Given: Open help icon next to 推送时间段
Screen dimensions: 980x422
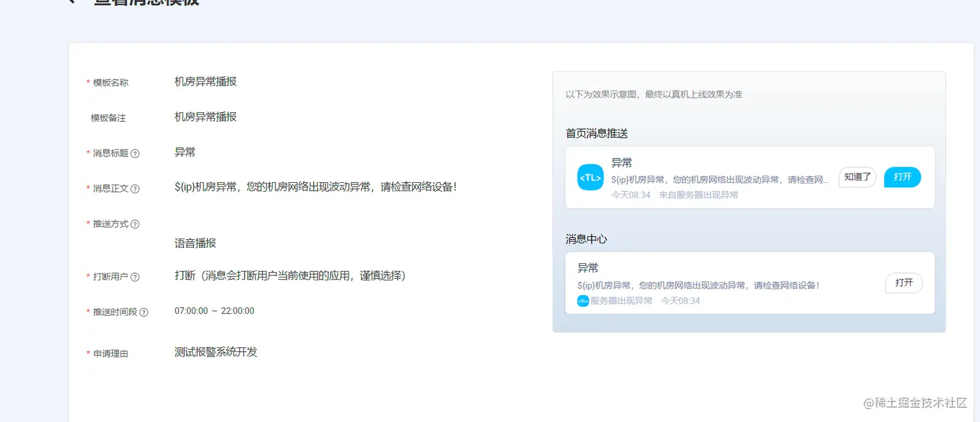Looking at the screenshot, I should tap(144, 312).
